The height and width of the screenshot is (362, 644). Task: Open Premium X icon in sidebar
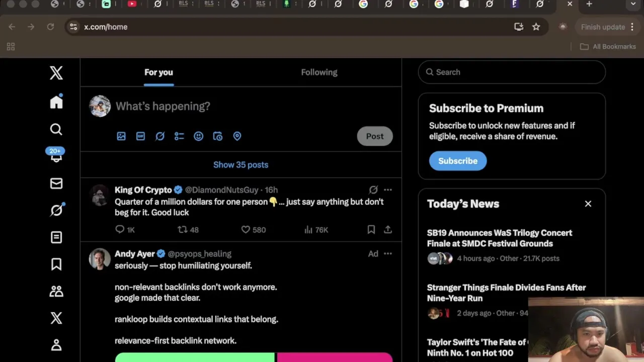56,318
